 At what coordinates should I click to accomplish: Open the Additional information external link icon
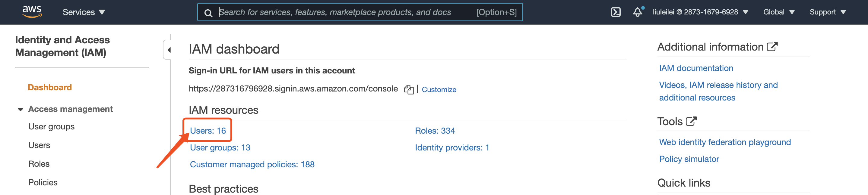click(x=772, y=46)
